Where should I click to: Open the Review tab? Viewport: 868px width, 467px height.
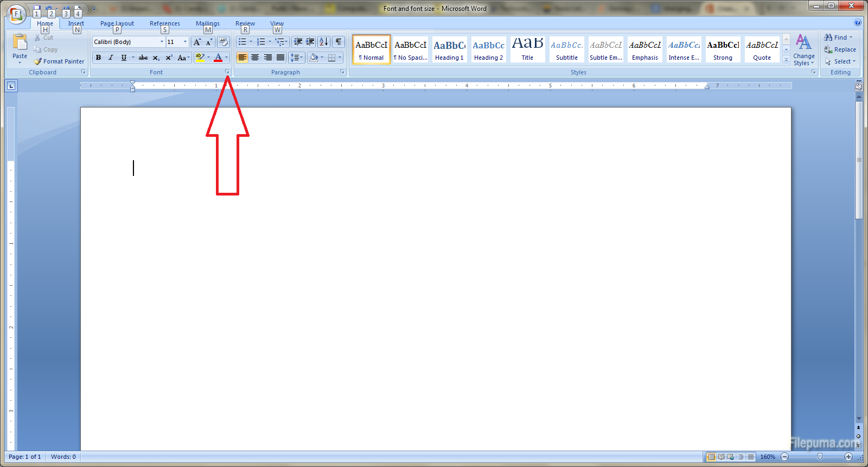coord(245,23)
